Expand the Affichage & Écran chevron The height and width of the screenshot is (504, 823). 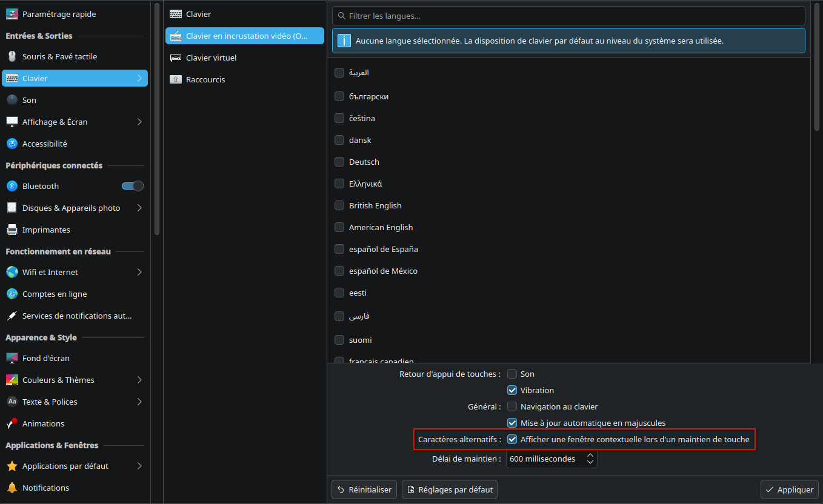pyautogui.click(x=139, y=122)
